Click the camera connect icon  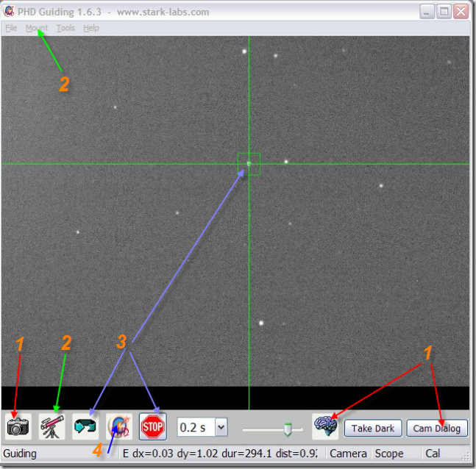18,426
